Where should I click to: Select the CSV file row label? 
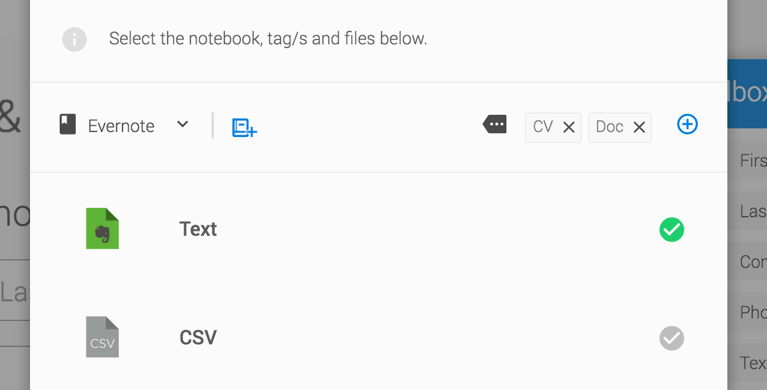(198, 337)
